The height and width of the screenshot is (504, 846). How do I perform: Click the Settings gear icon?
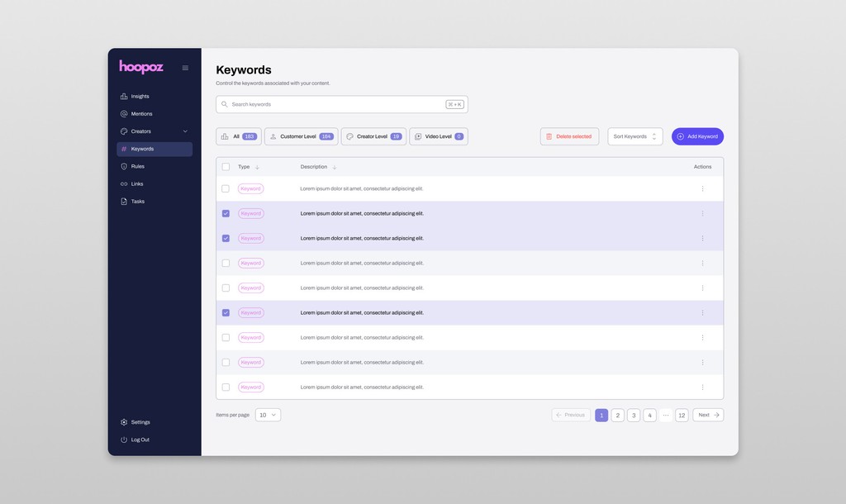(x=123, y=421)
